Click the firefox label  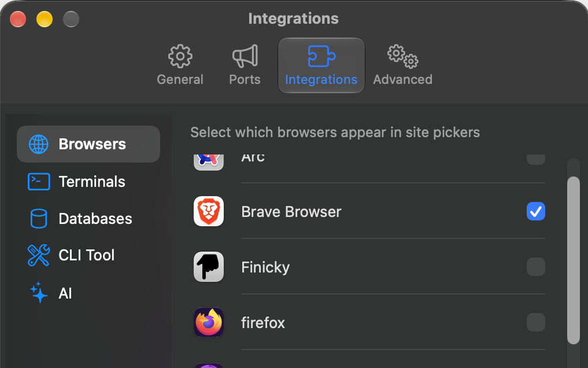click(x=263, y=323)
